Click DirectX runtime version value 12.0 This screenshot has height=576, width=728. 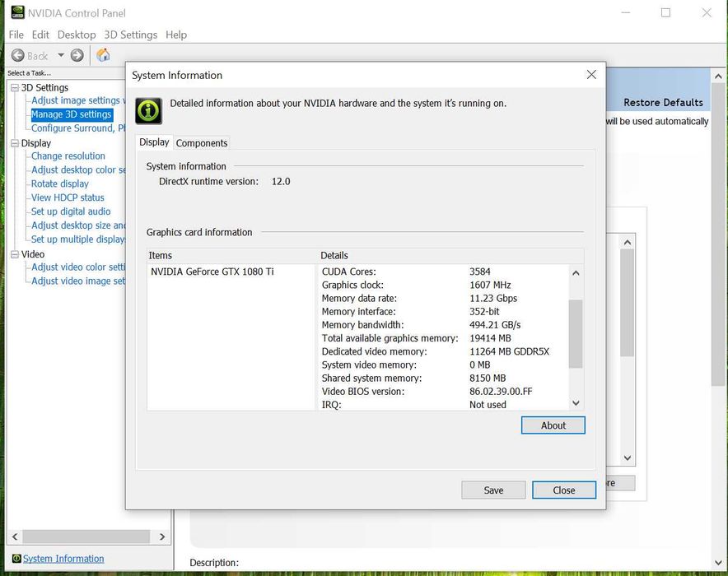281,181
